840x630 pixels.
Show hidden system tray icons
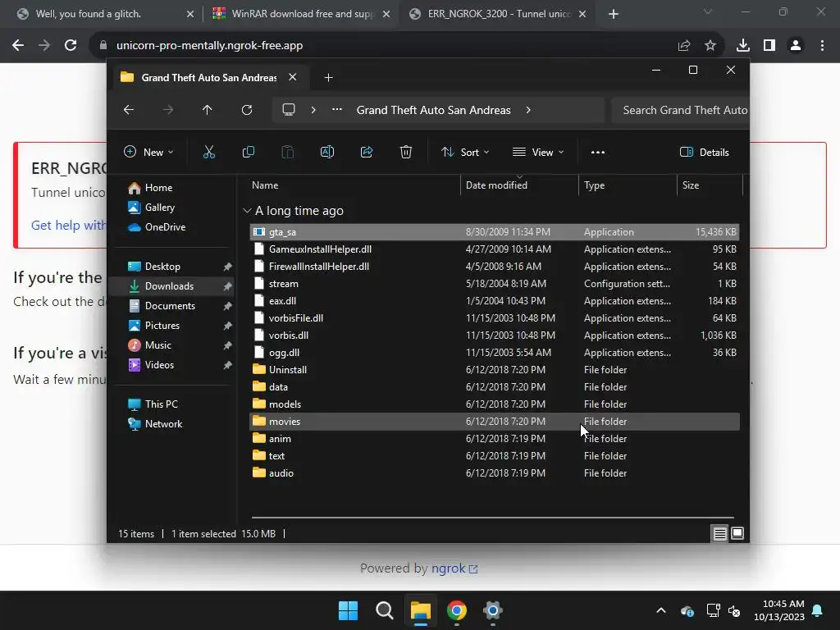(x=661, y=610)
